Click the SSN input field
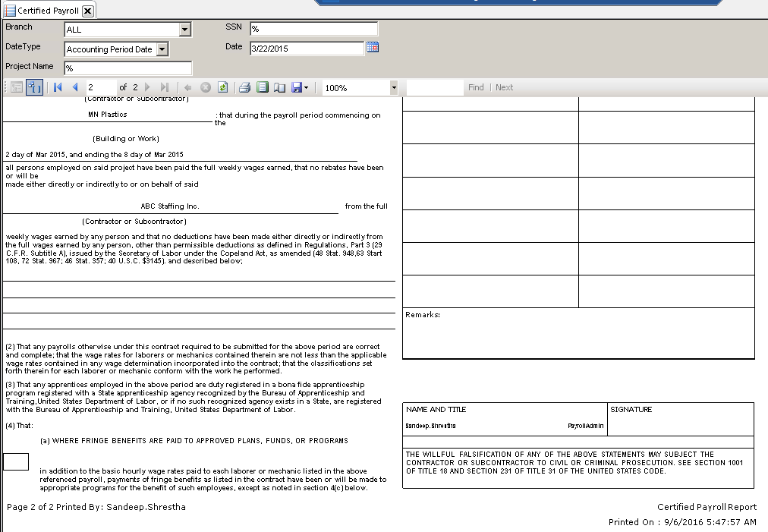This screenshot has height=532, width=768. click(x=313, y=29)
